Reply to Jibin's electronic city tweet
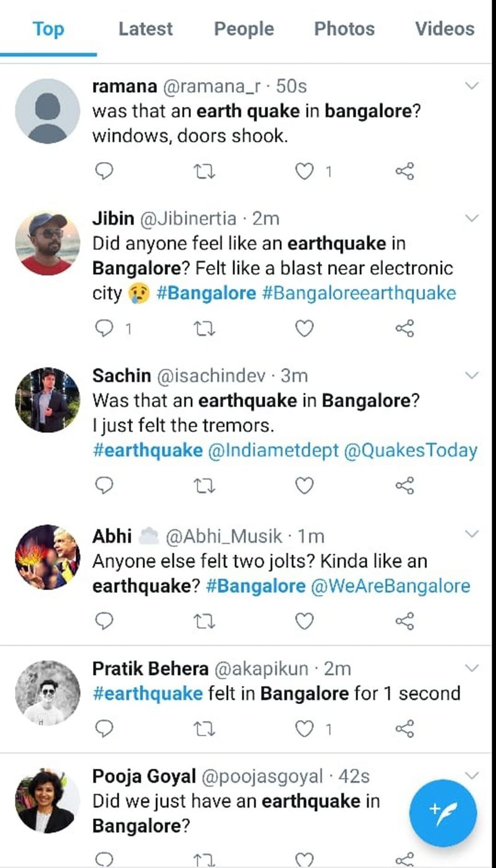 (x=104, y=329)
